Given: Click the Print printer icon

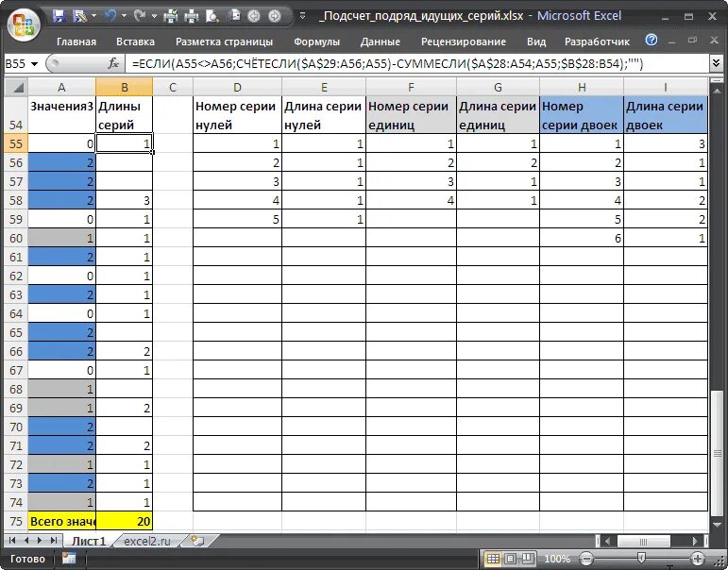Looking at the screenshot, I should (192, 17).
